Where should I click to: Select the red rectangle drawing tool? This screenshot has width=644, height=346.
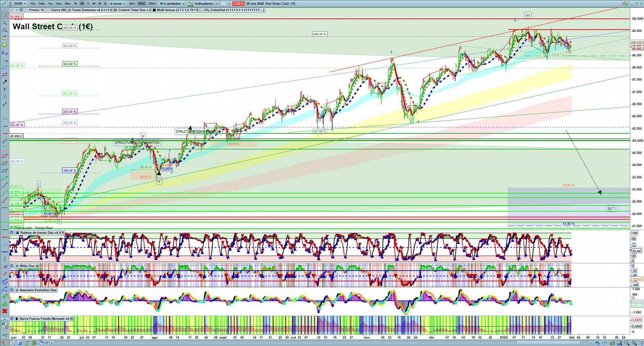[5, 75]
